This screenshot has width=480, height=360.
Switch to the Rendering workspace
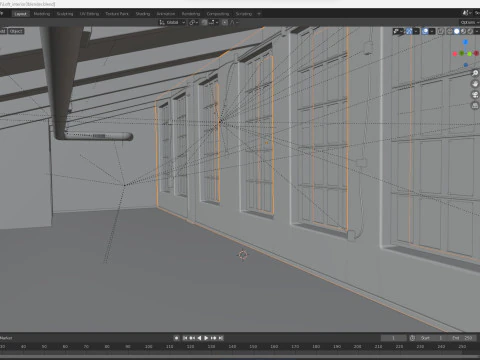pyautogui.click(x=191, y=14)
